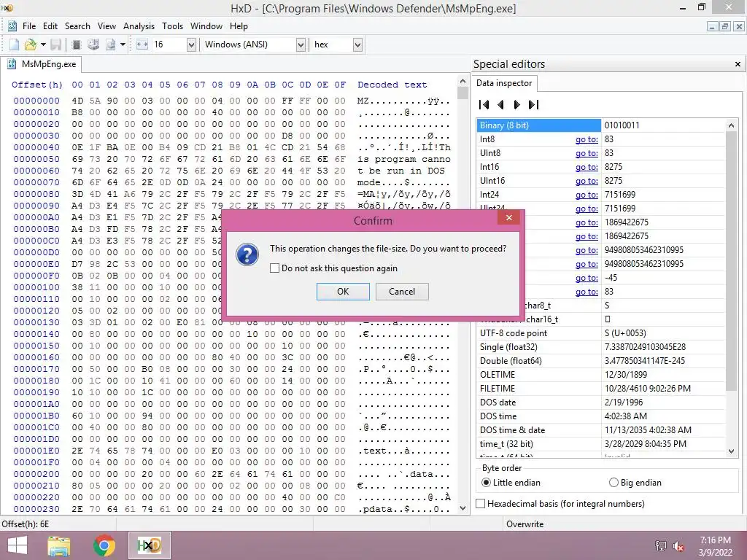Select the Binary (8 bit) row
747x560 pixels.
(x=539, y=125)
